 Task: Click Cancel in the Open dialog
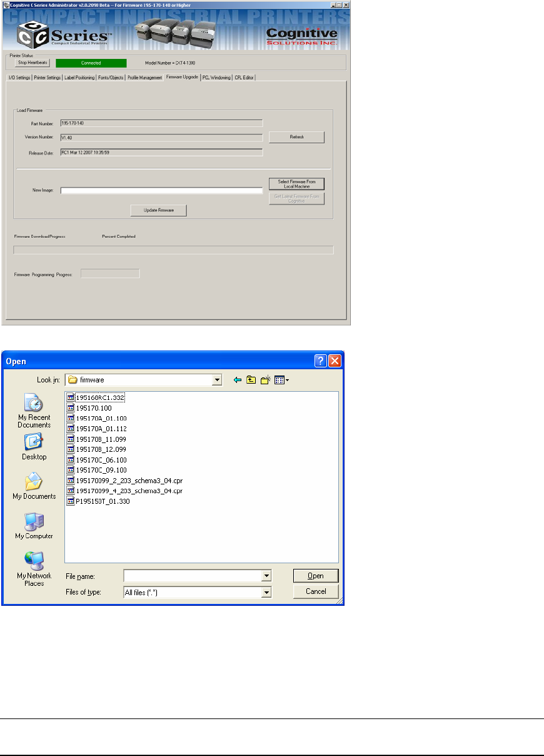pyautogui.click(x=316, y=591)
